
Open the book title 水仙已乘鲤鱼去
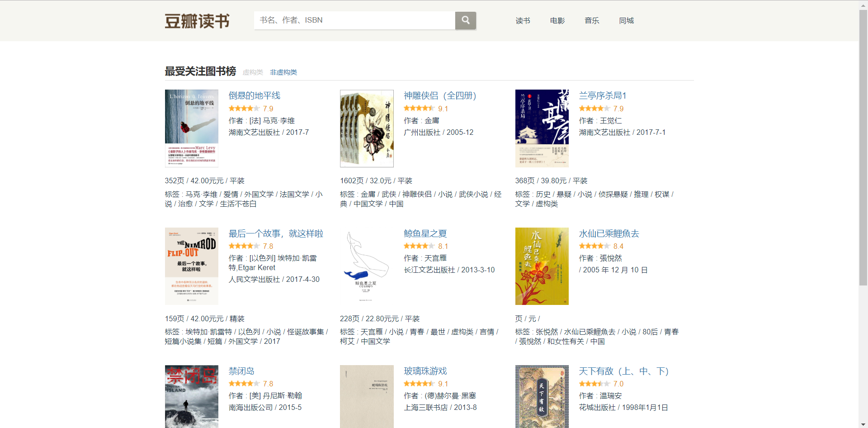tap(609, 233)
